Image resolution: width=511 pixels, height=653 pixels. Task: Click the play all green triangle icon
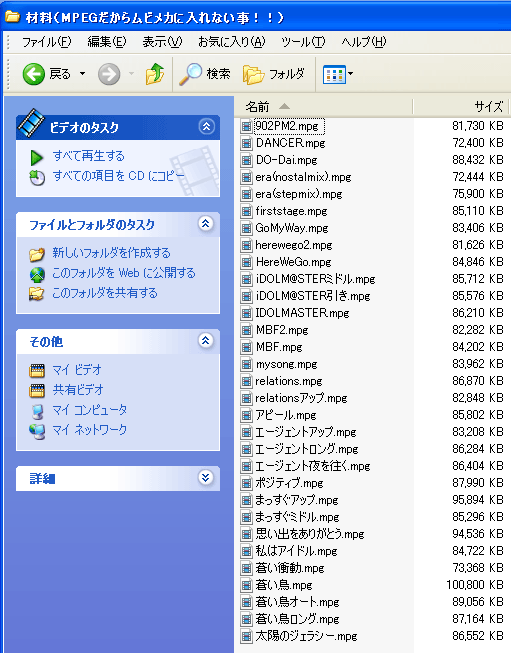(37, 157)
